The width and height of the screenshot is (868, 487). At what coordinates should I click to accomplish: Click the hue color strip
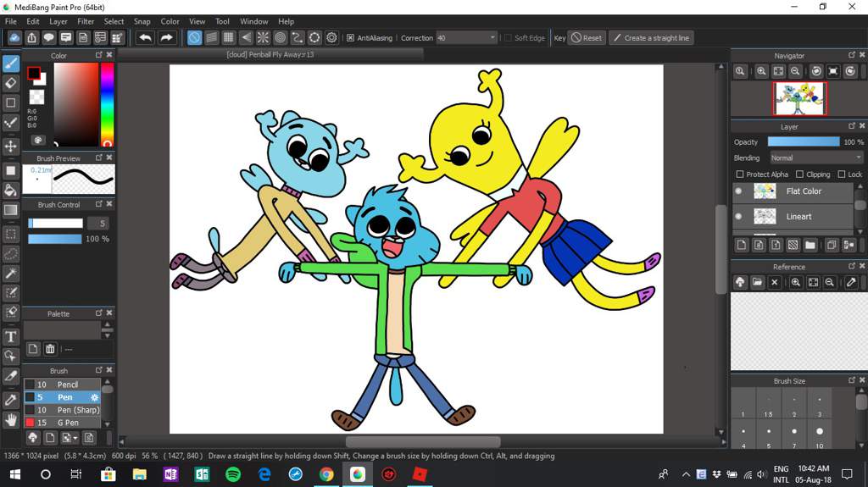click(107, 104)
